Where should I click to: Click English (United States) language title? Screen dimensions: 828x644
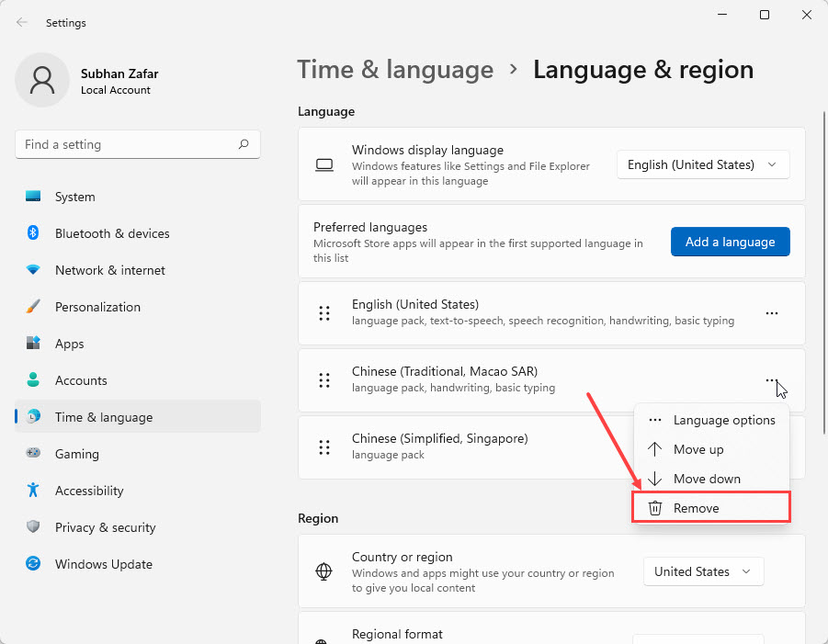pos(415,305)
